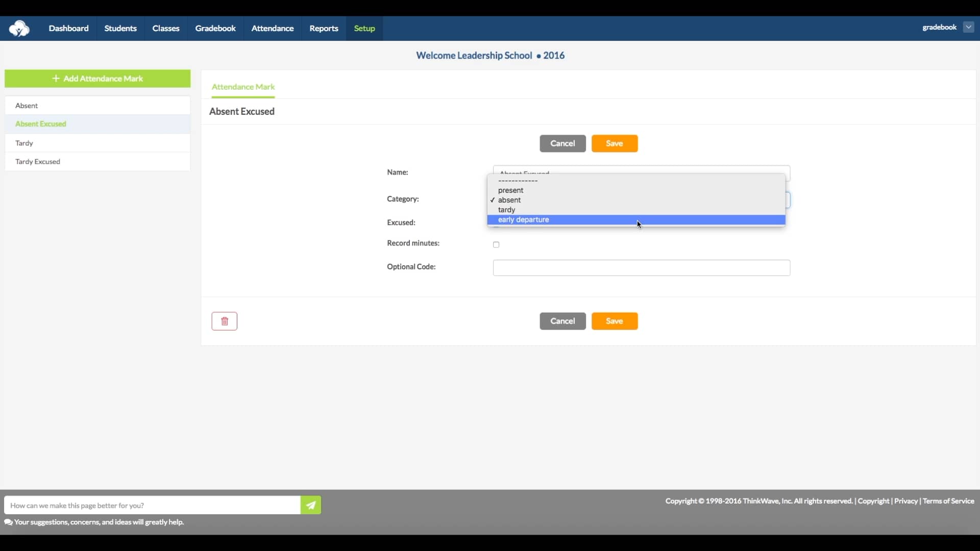980x551 pixels.
Task: Click the plus icon on Add Attendance Mark
Action: [56, 78]
